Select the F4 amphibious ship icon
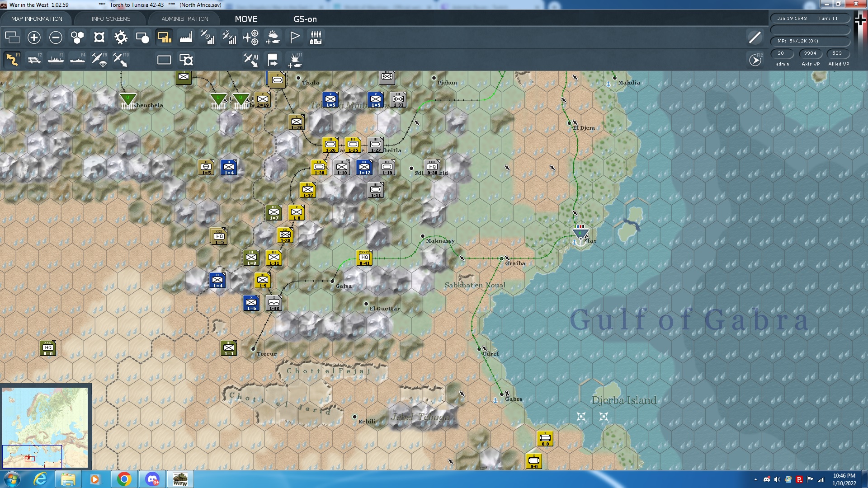Viewport: 868px width, 488px height. (78, 60)
